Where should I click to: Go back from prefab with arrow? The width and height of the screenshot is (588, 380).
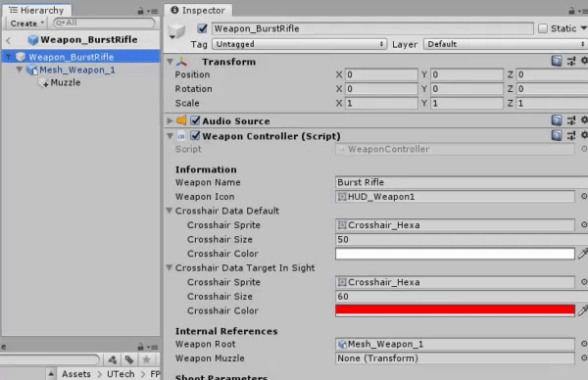(8, 40)
